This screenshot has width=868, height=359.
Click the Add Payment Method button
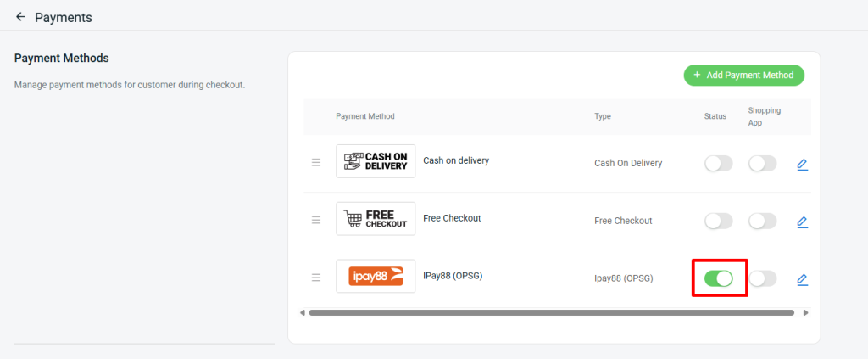744,75
